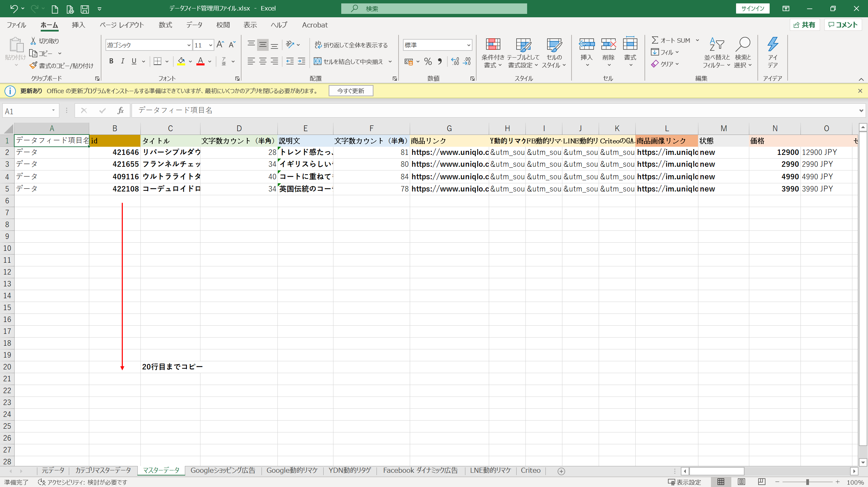This screenshot has height=487, width=868.
Task: Toggle center horizontal alignment
Action: point(263,61)
